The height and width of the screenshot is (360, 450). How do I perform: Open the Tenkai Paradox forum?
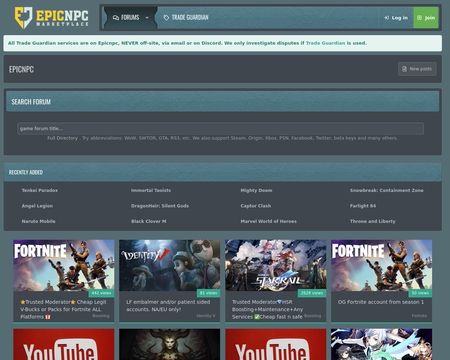(40, 190)
